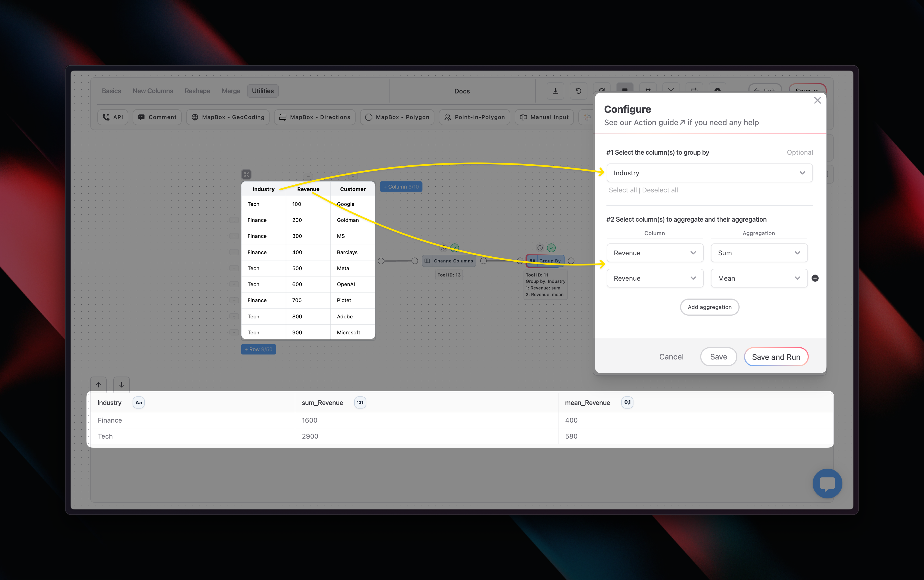Switch to the New Columns tab

coord(153,91)
